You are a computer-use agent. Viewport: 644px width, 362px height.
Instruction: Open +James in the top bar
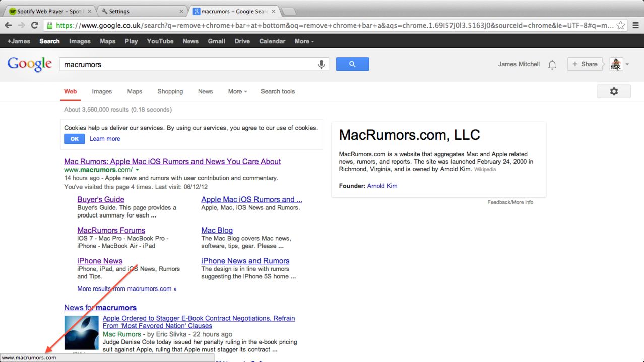[19, 41]
